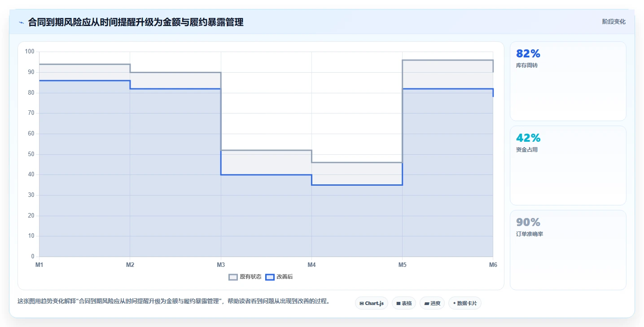Click the lightning icon beside the title
644x327 pixels.
[21, 22]
